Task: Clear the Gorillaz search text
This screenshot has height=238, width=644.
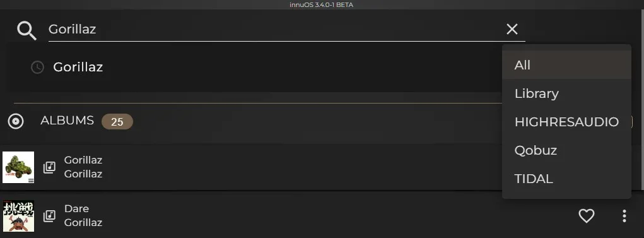Action: click(512, 29)
